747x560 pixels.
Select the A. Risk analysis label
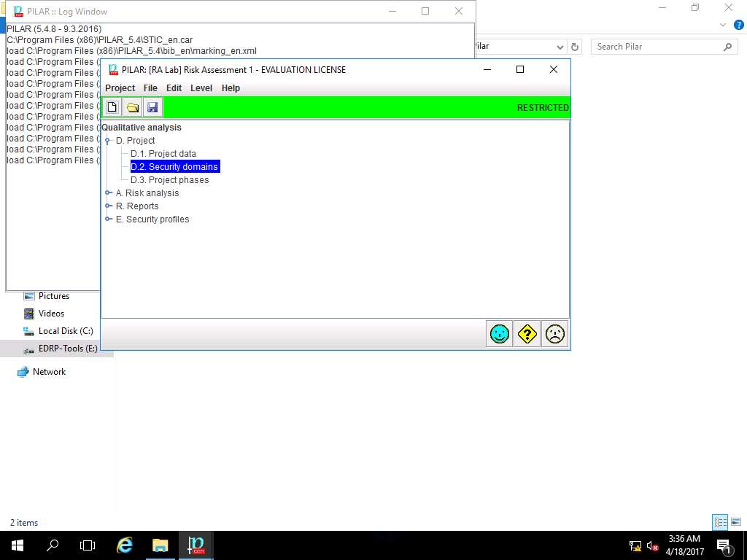coord(147,192)
